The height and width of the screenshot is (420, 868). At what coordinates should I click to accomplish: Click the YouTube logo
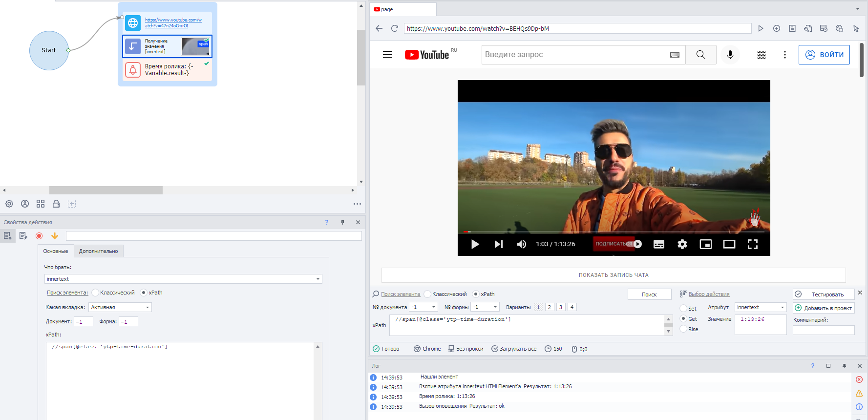click(427, 55)
